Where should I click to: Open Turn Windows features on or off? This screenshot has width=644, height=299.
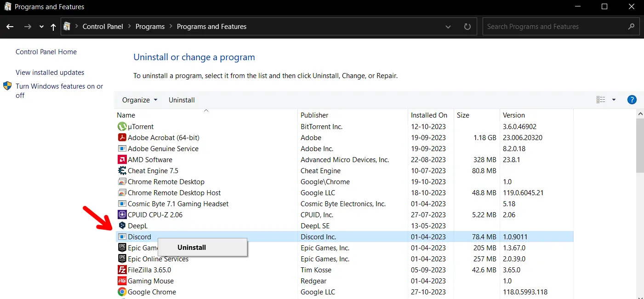click(59, 91)
